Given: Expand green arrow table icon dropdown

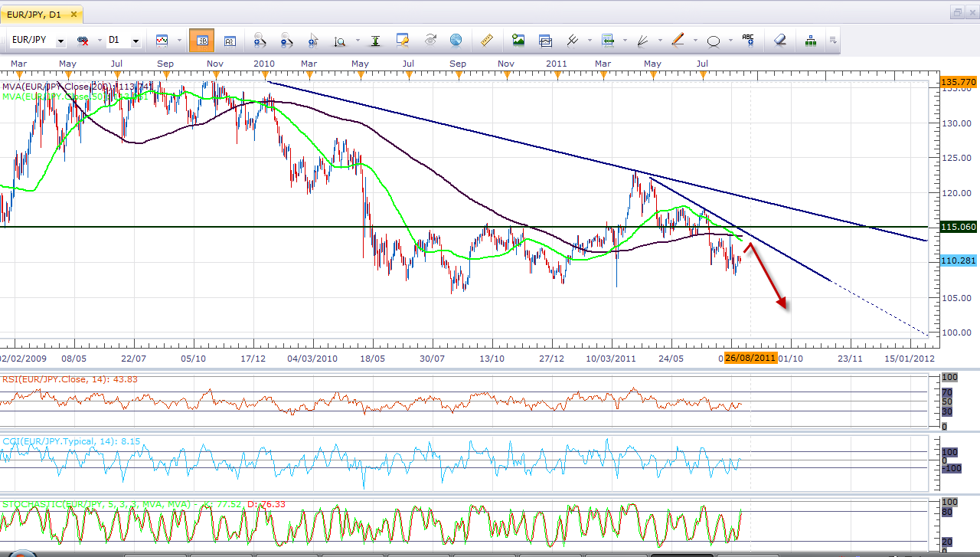Looking at the screenshot, I should 626,41.
